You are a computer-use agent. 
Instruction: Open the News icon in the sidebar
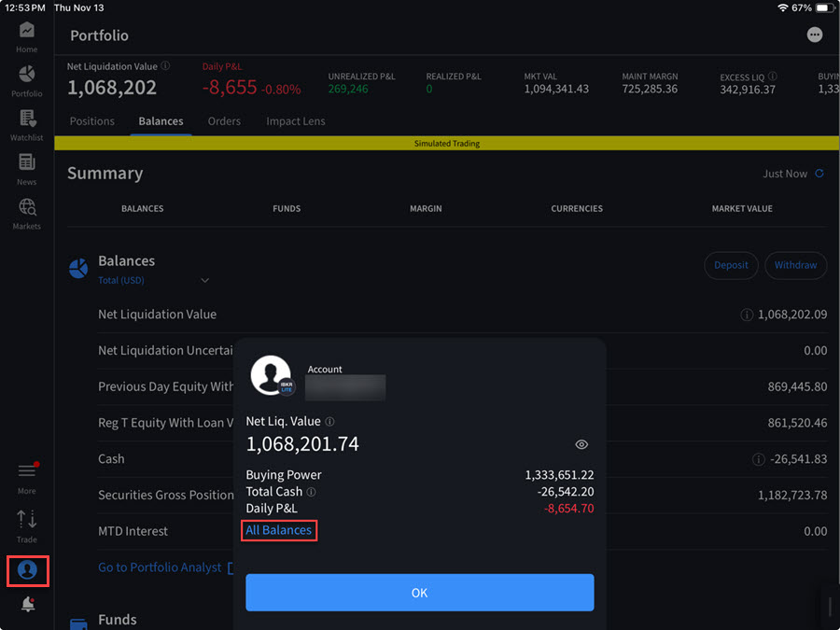(x=27, y=162)
